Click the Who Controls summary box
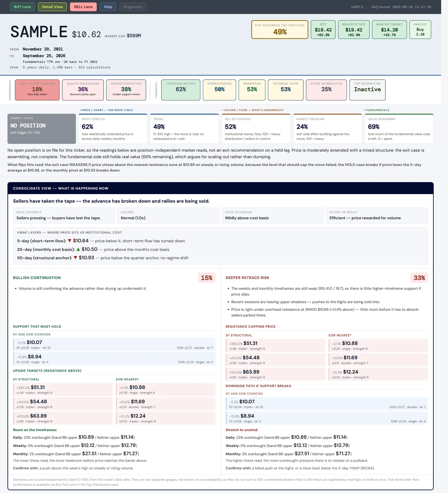Screen dimensions: 448x493 64,216
